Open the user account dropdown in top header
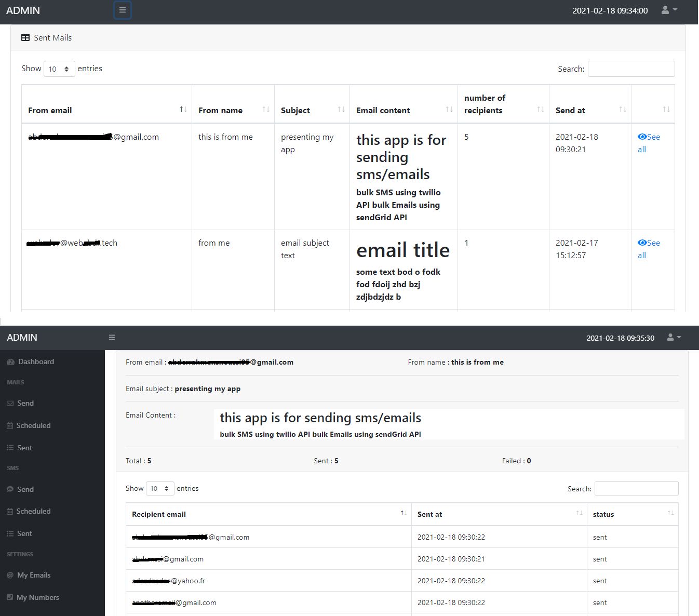Image resolution: width=699 pixels, height=616 pixels. (669, 10)
